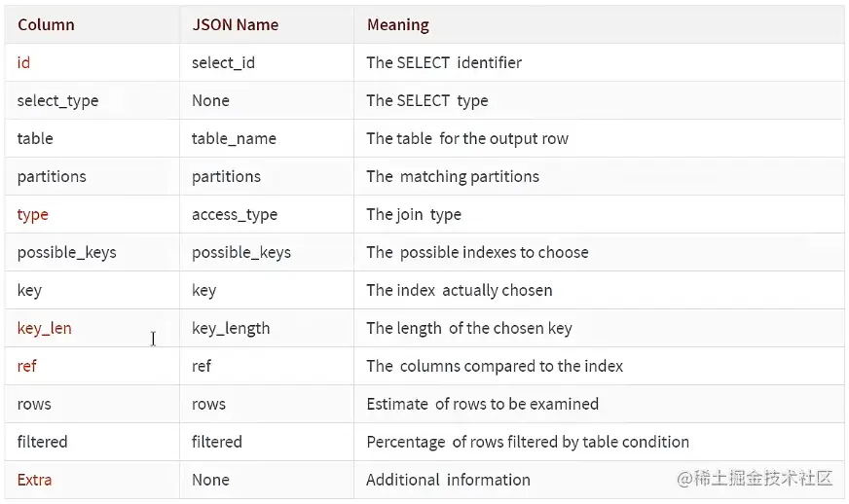Select the 'possible_keys' column cell

tap(66, 253)
